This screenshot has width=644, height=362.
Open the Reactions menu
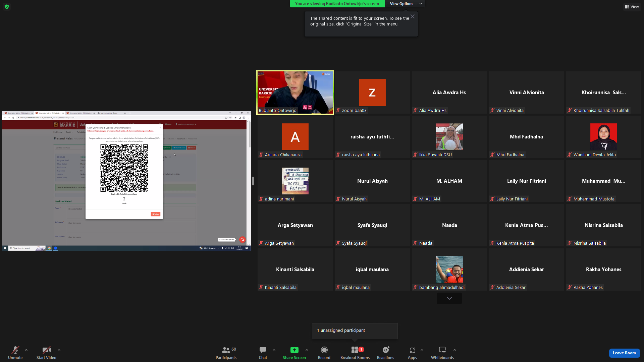385,353
